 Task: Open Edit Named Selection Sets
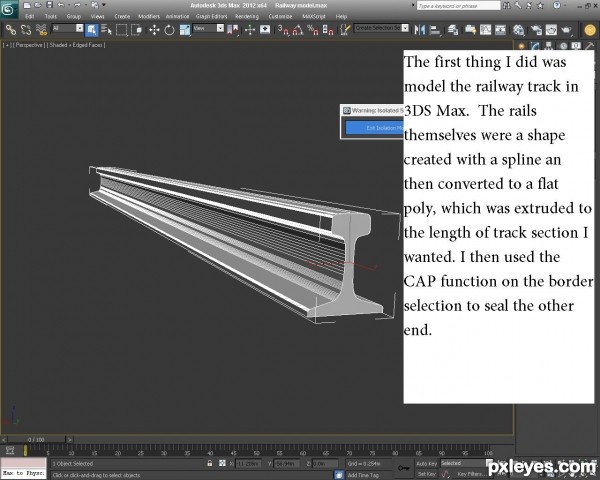(x=345, y=30)
